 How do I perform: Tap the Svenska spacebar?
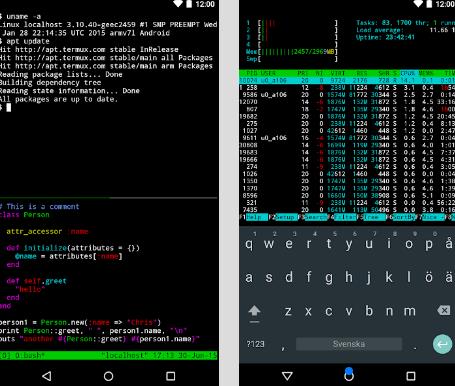349,344
